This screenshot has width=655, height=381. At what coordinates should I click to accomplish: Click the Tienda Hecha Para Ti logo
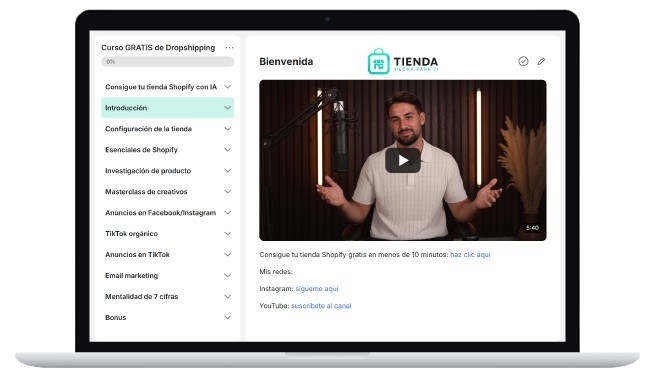click(403, 61)
